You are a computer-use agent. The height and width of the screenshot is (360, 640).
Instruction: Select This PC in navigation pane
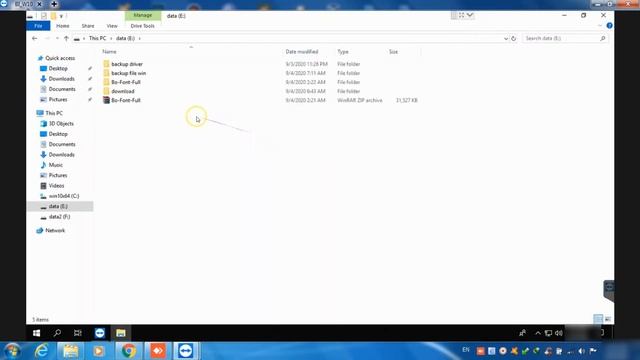coord(54,113)
